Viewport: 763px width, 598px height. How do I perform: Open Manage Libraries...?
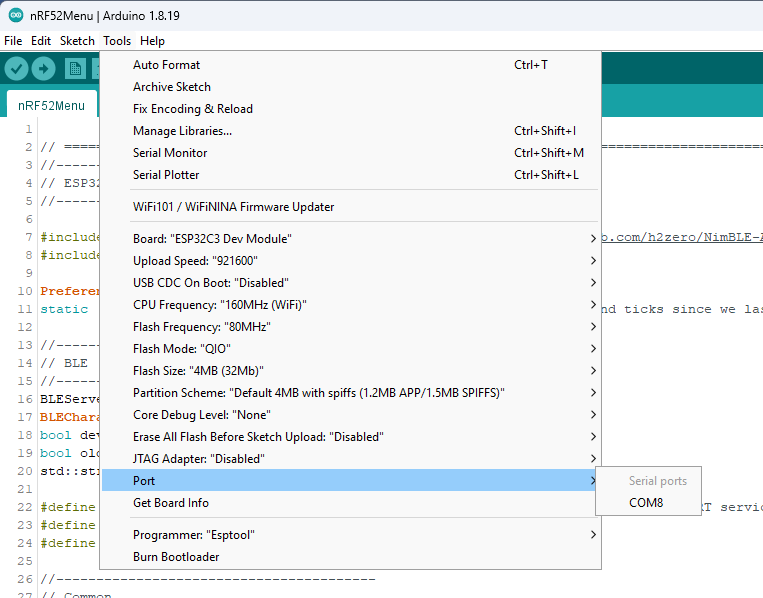click(x=350, y=131)
